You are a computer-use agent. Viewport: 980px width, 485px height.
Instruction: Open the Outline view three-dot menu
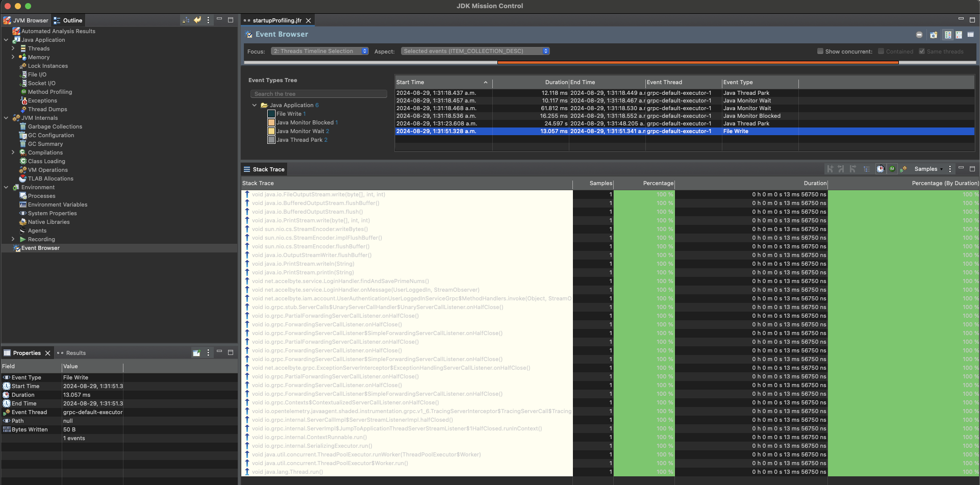pyautogui.click(x=208, y=20)
